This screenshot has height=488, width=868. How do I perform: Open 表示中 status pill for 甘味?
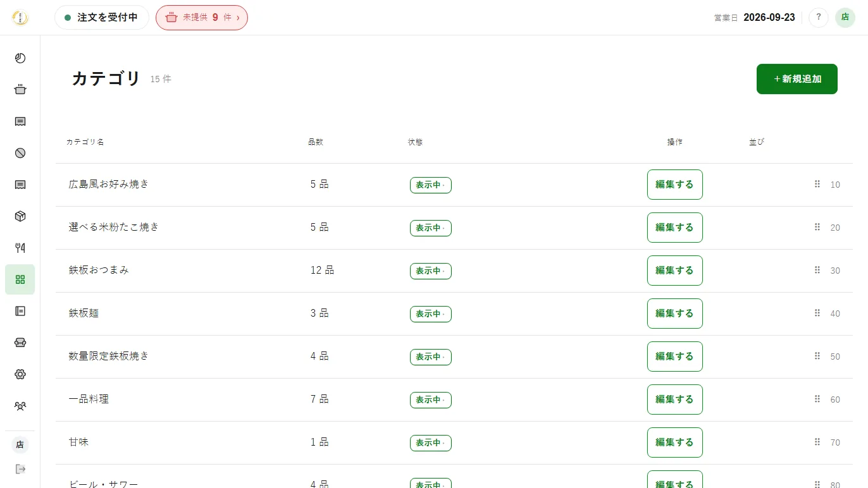pyautogui.click(x=431, y=443)
